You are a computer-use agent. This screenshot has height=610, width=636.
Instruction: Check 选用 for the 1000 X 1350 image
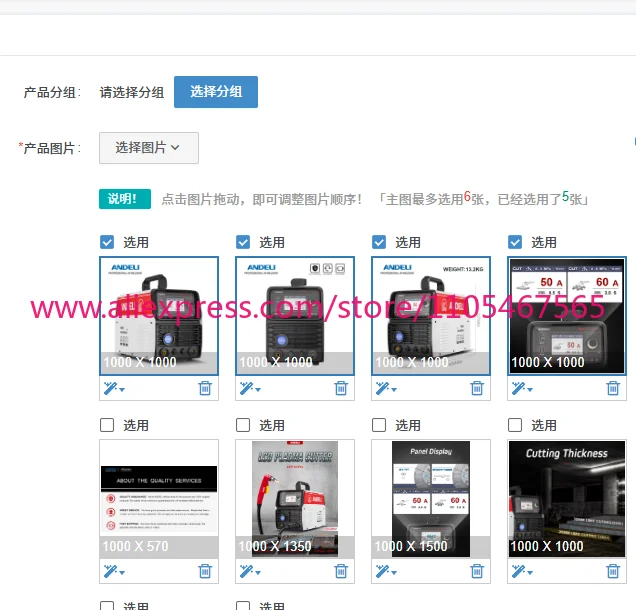click(x=243, y=425)
